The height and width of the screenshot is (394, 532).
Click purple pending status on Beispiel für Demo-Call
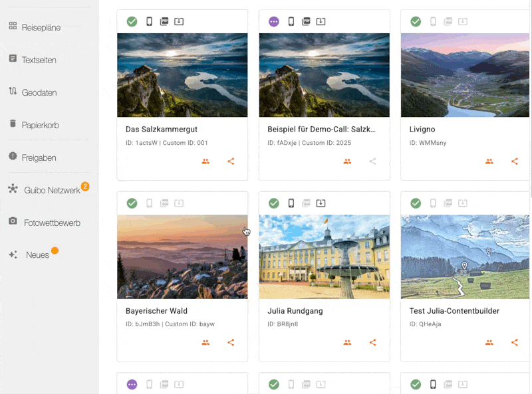tap(273, 21)
